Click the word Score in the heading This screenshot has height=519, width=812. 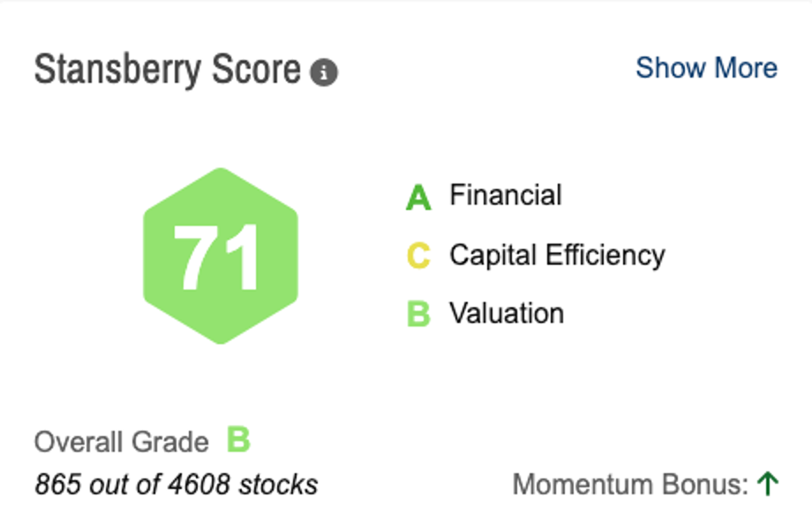pyautogui.click(x=262, y=70)
